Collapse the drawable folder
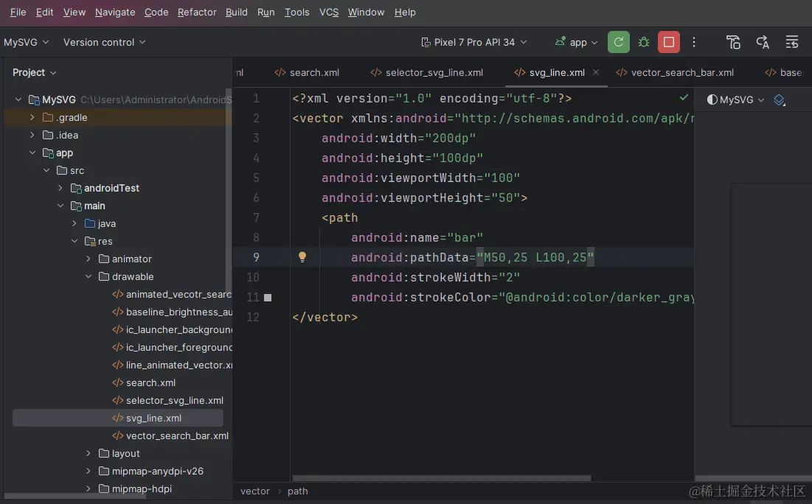The width and height of the screenshot is (812, 504). pos(88,276)
